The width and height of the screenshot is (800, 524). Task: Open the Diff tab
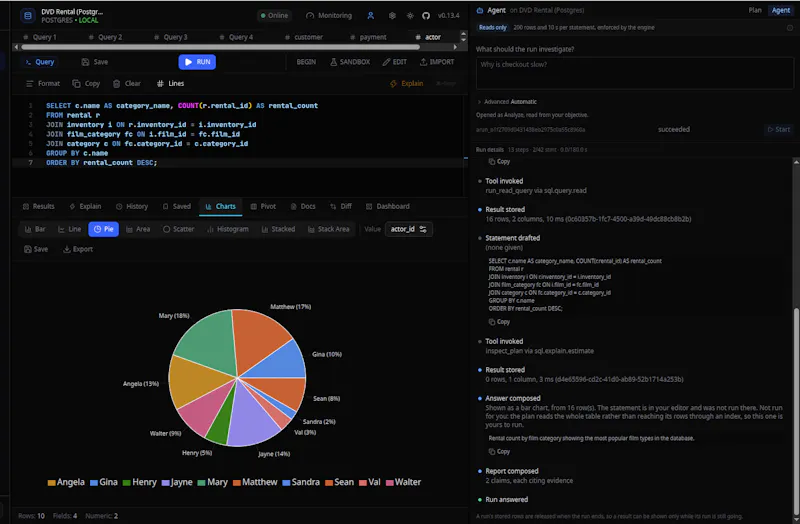(341, 206)
